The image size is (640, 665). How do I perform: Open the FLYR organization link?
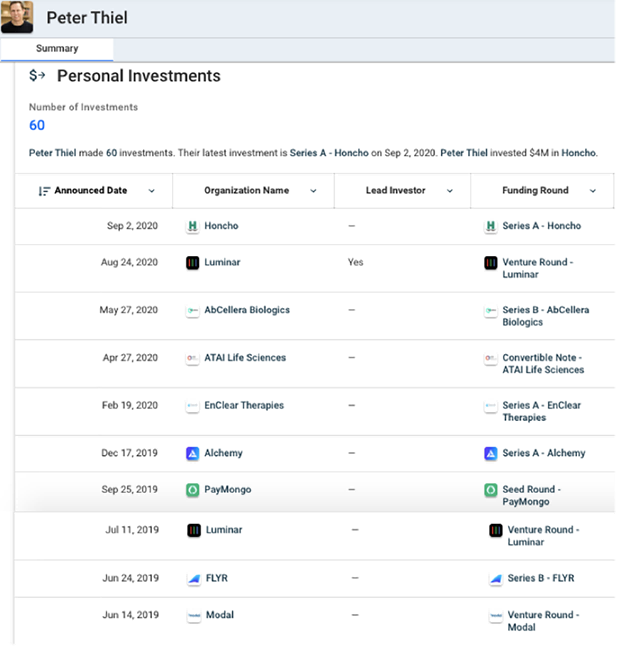coord(217,578)
